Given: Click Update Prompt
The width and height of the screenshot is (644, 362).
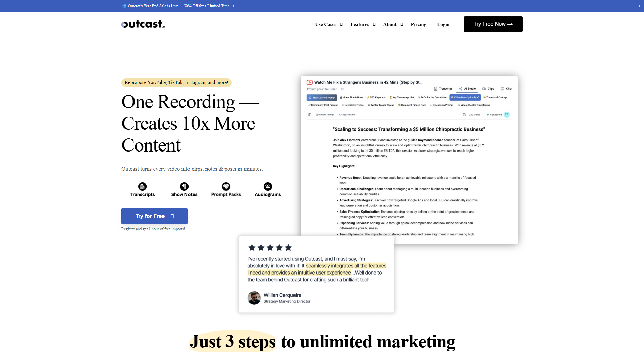Looking at the screenshot, I should pos(325,115).
